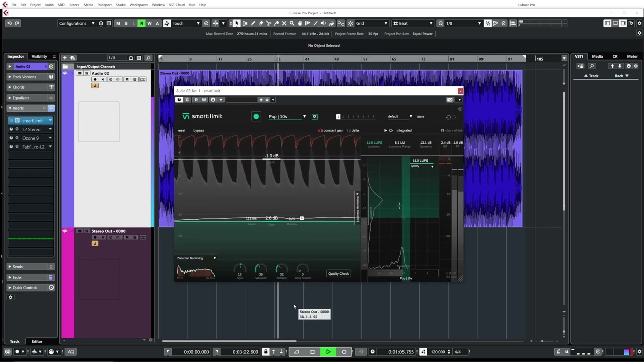
Task: Open the File menu
Action: tap(14, 5)
